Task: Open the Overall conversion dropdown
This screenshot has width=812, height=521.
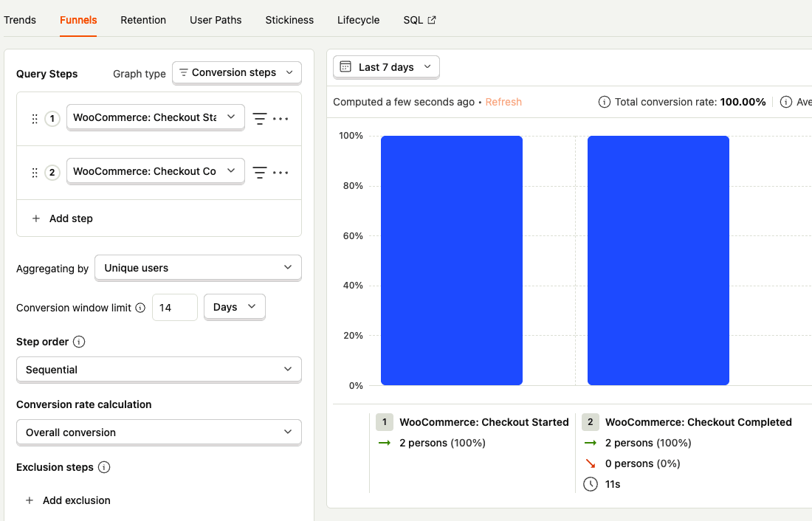Action: tap(159, 432)
